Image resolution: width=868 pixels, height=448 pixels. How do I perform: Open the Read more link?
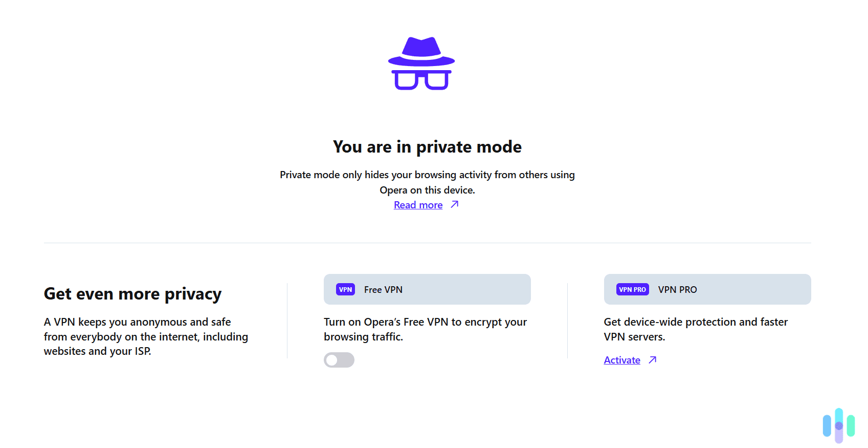(x=418, y=204)
